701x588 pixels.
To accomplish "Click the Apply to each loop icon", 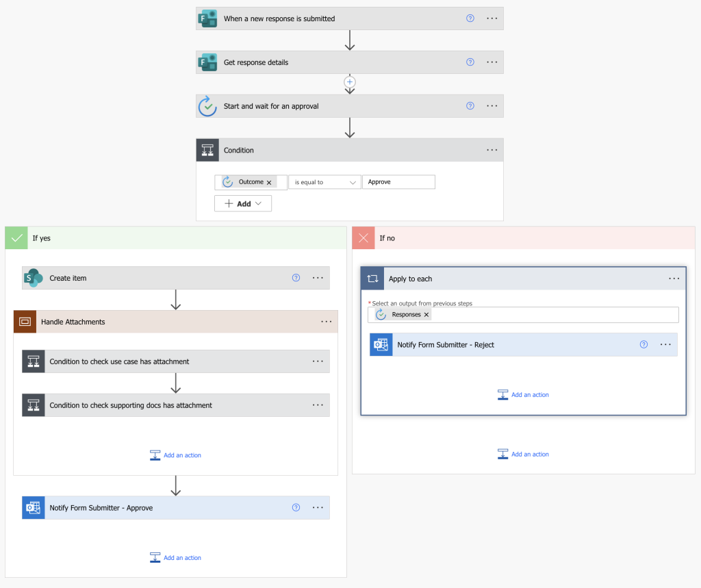I will tap(372, 279).
